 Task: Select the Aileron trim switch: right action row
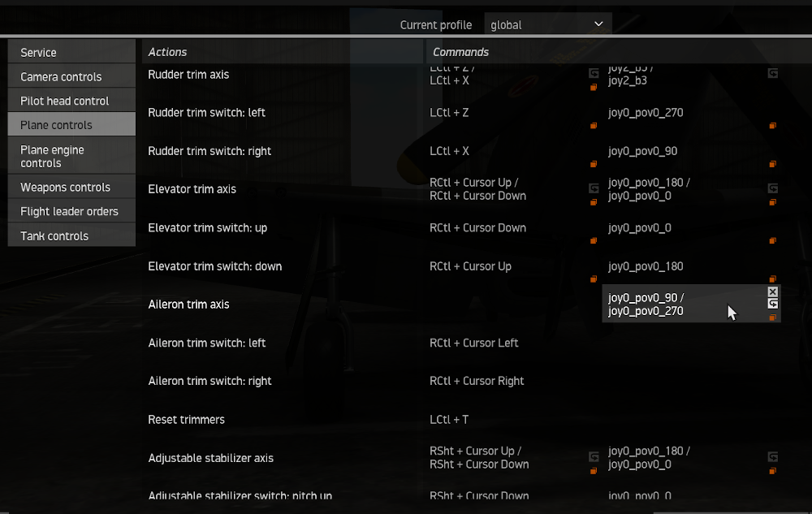pos(209,381)
